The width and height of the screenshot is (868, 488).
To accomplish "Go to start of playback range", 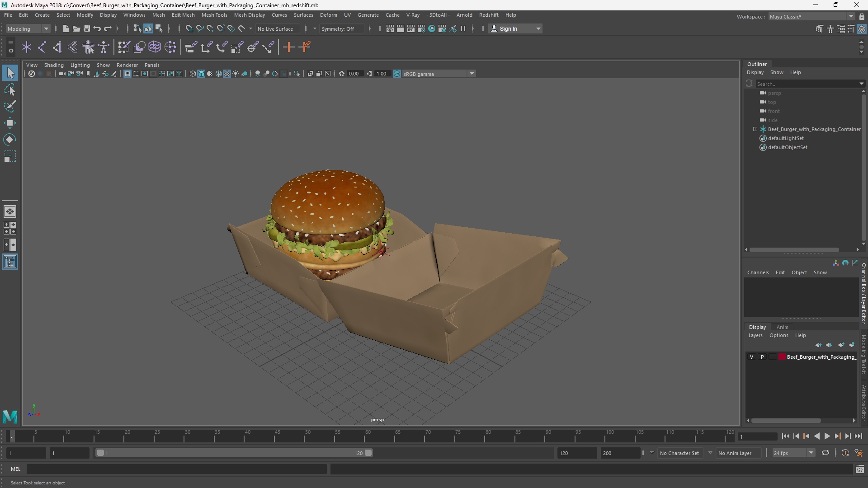I will coord(785,436).
